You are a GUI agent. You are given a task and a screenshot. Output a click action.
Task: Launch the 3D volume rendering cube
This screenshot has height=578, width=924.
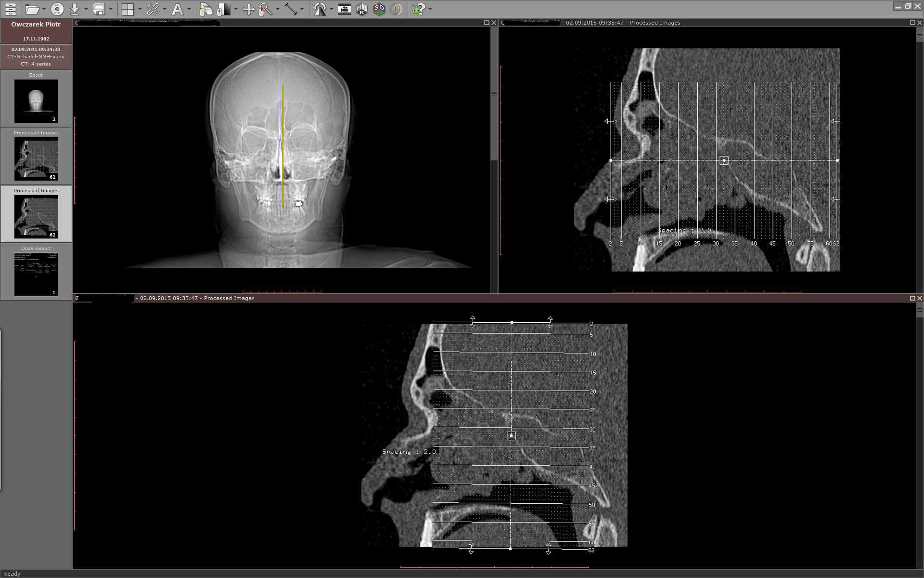click(x=379, y=9)
